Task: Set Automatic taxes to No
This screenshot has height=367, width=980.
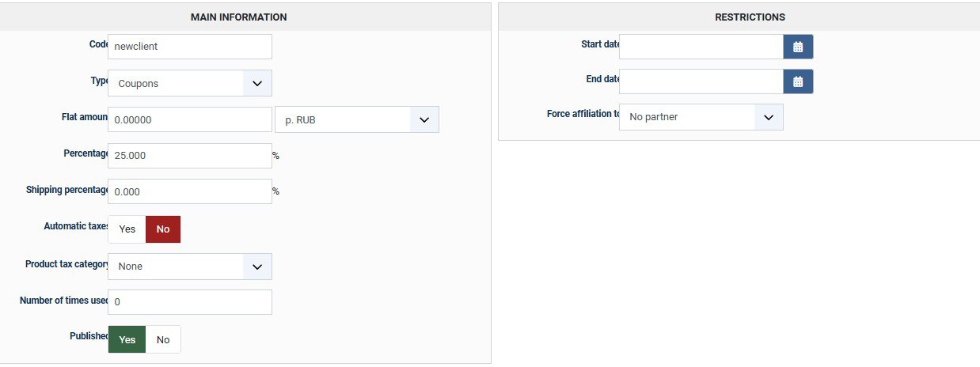Action: point(163,229)
